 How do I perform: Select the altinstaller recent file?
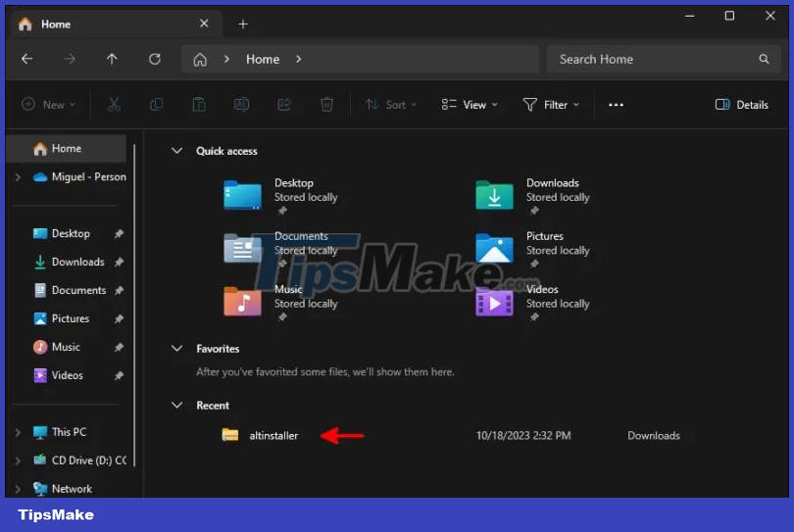[x=260, y=435]
